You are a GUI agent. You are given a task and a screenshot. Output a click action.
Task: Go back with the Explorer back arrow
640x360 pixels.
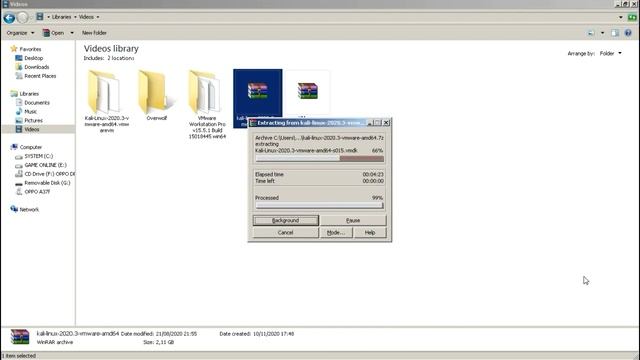coord(9,18)
